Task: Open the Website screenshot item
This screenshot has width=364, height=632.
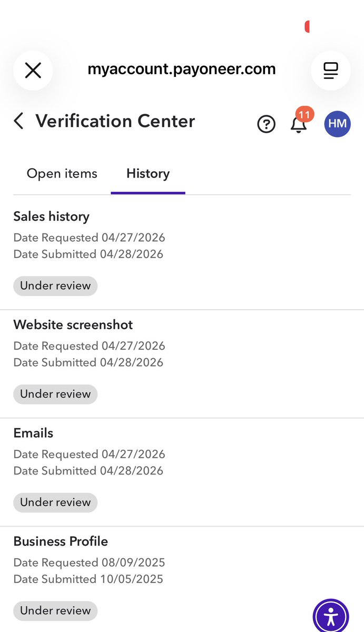Action: pos(182,364)
